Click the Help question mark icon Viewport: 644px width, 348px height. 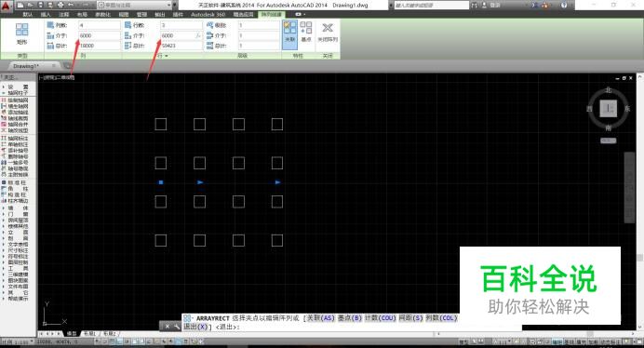564,5
